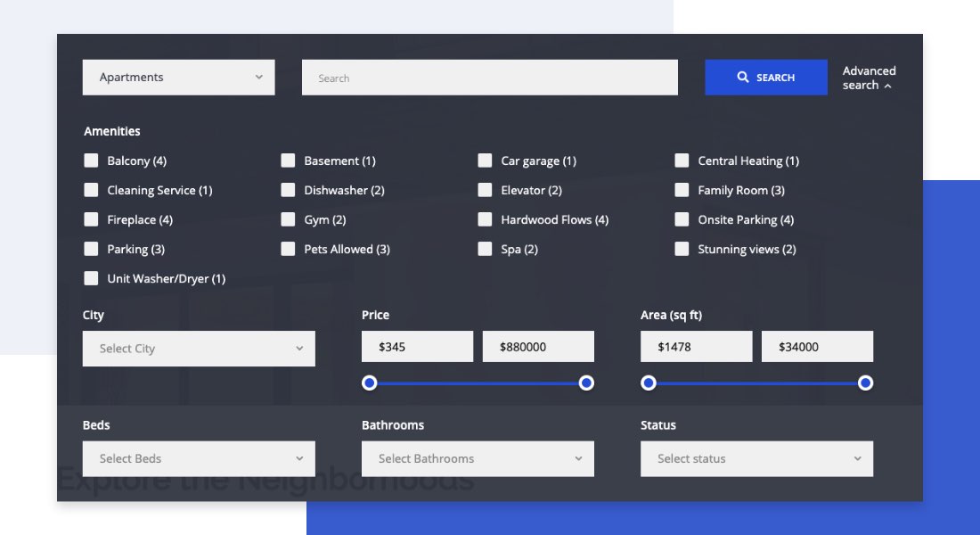The image size is (980, 535).
Task: Select Unit Washer/Dryer option
Action: click(x=91, y=278)
